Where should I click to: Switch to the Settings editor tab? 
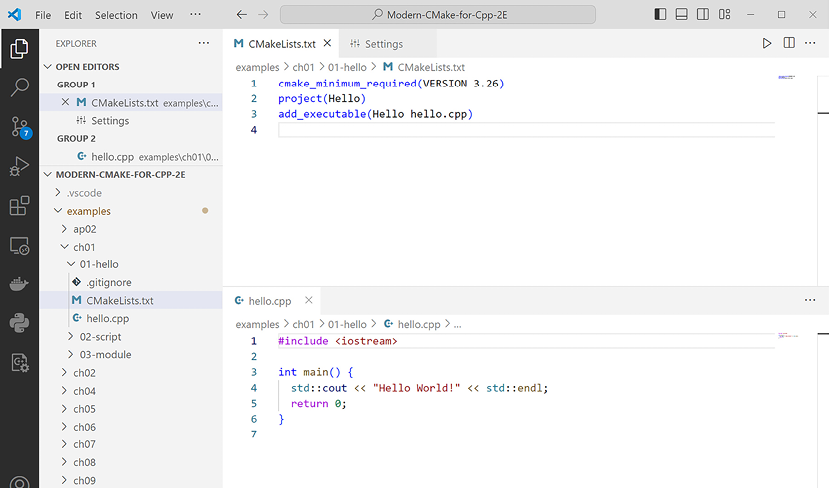coord(383,44)
